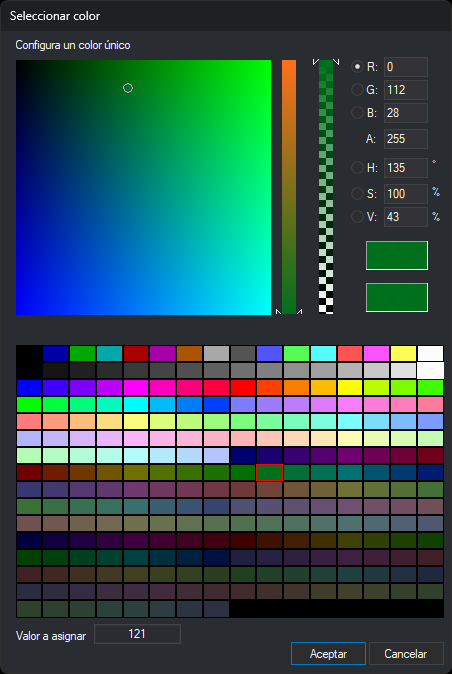Click the lower green color preview box
Screen dimensions: 452x674
pyautogui.click(x=397, y=297)
